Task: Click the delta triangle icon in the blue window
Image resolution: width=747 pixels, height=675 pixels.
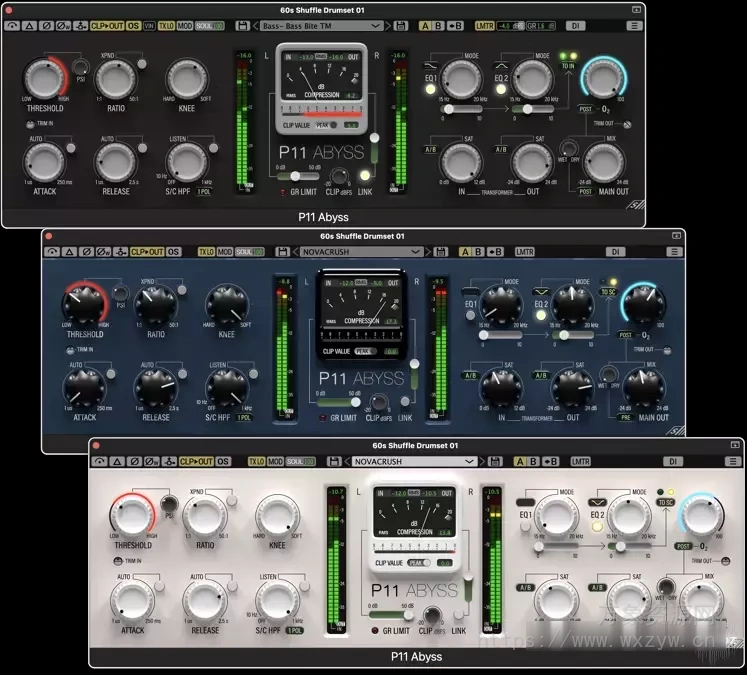Action: [69, 252]
